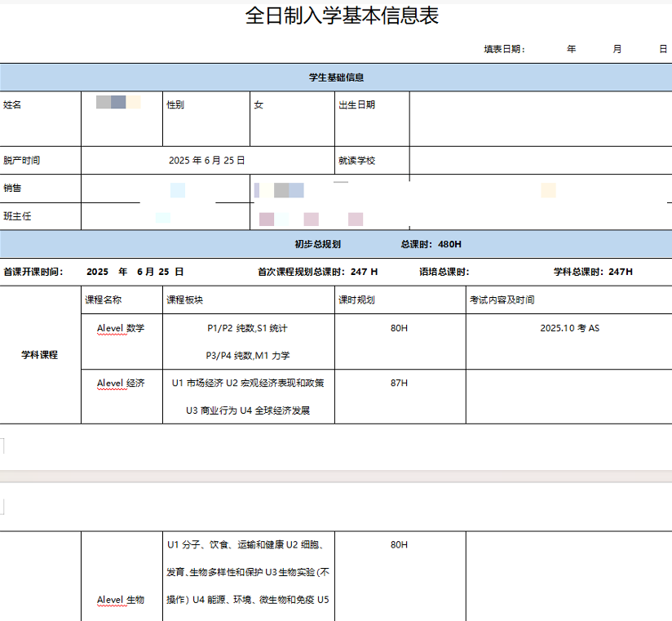The height and width of the screenshot is (621, 672).
Task: Click the 语培总课时 label
Action: click(x=444, y=272)
